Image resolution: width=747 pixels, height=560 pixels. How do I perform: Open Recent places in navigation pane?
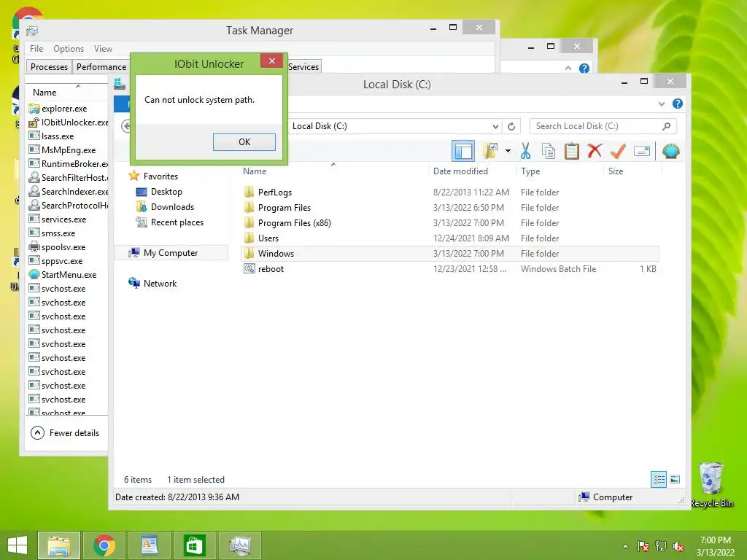coord(177,222)
